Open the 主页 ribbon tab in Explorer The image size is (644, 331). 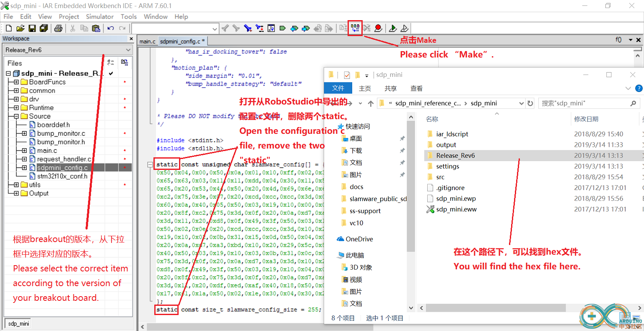pyautogui.click(x=365, y=88)
